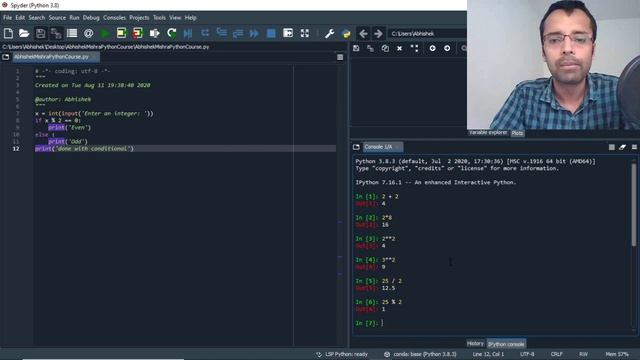This screenshot has width=640, height=360.
Task: Open the editor pane options menu
Action: (x=340, y=57)
